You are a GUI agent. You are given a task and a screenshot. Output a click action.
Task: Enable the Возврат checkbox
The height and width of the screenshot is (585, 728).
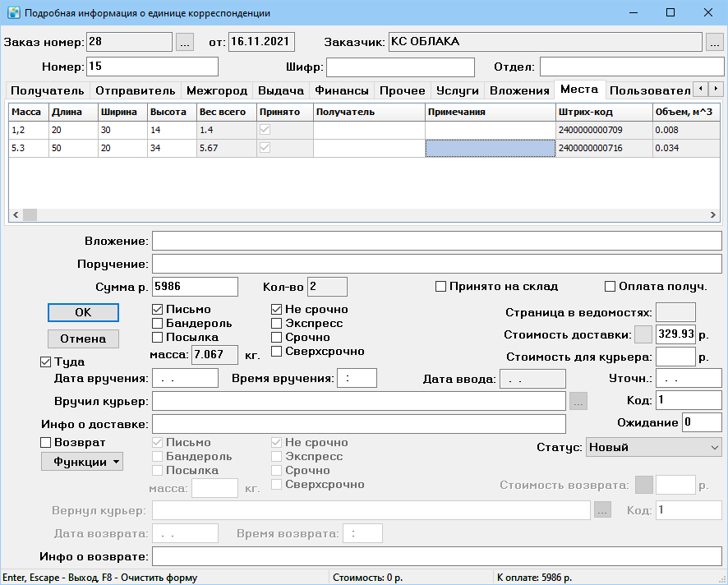click(x=45, y=443)
